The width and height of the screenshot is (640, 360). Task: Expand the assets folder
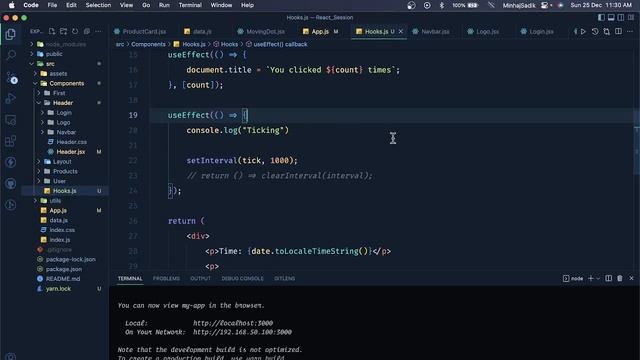point(35,73)
